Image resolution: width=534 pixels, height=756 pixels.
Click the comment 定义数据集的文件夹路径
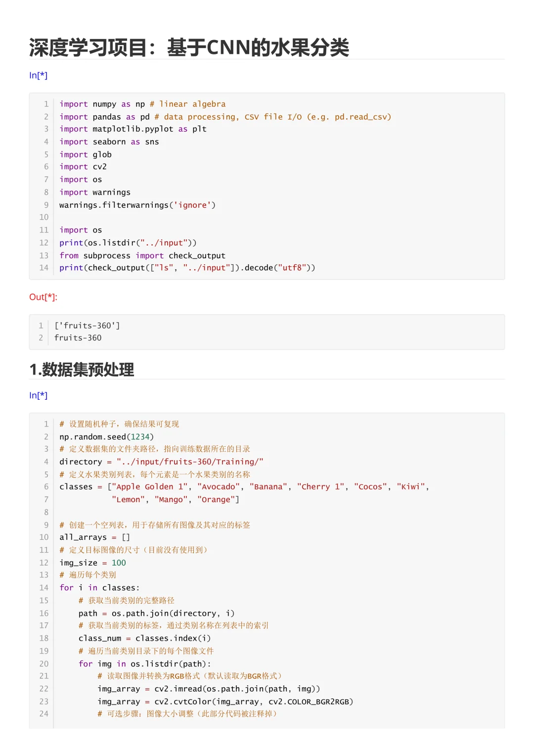click(155, 449)
